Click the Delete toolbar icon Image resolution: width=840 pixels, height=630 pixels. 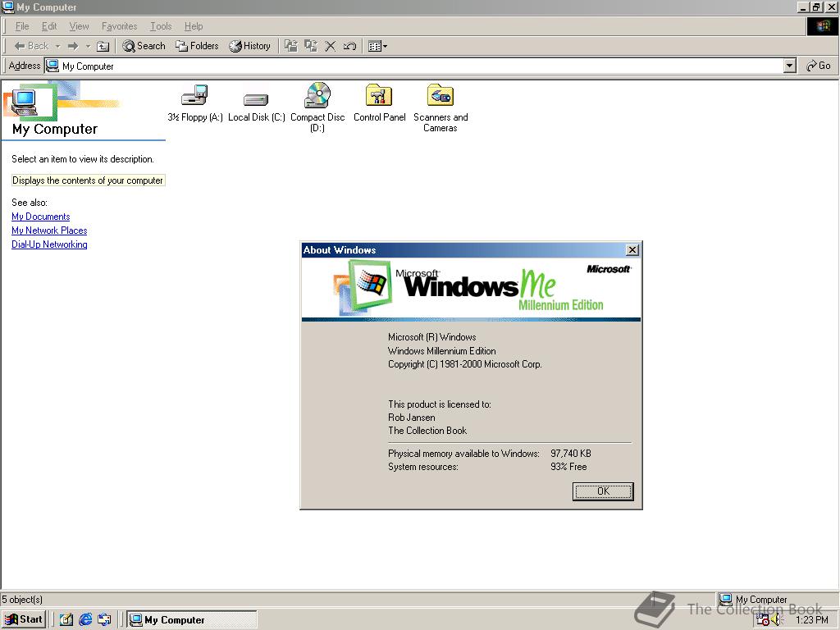point(331,46)
